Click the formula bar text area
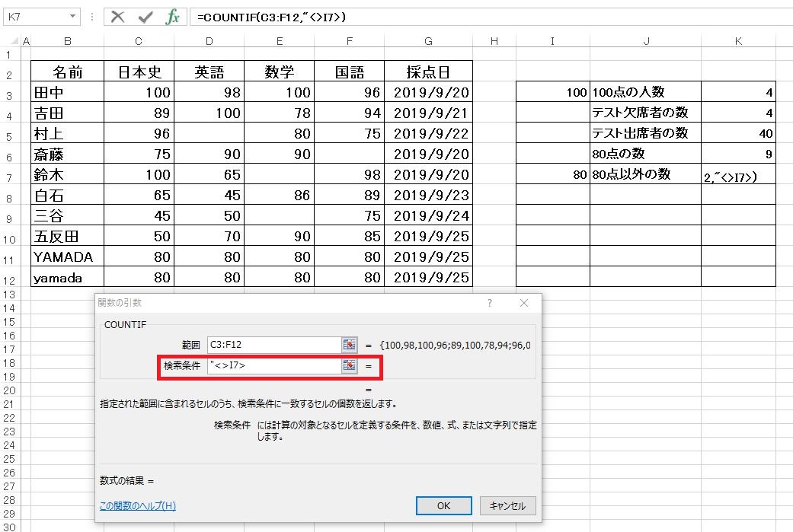Screen dimensions: 793x532 pyautogui.click(x=488, y=17)
